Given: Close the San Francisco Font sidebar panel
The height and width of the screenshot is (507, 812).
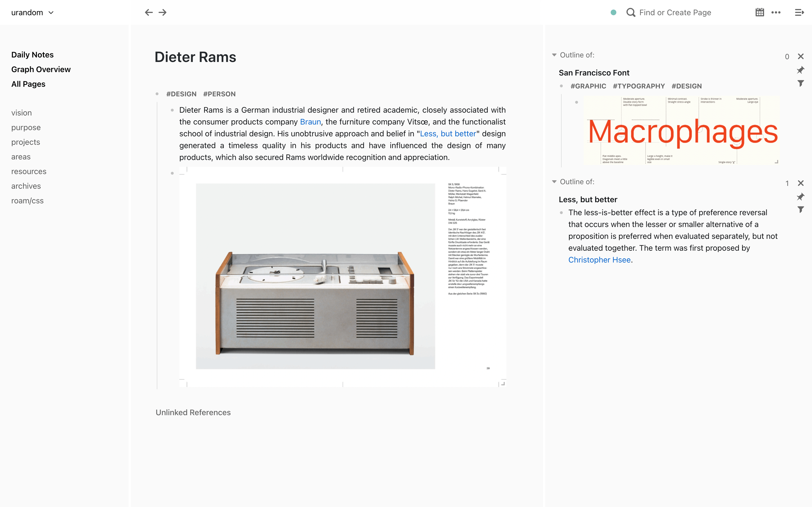Looking at the screenshot, I should coord(801,56).
